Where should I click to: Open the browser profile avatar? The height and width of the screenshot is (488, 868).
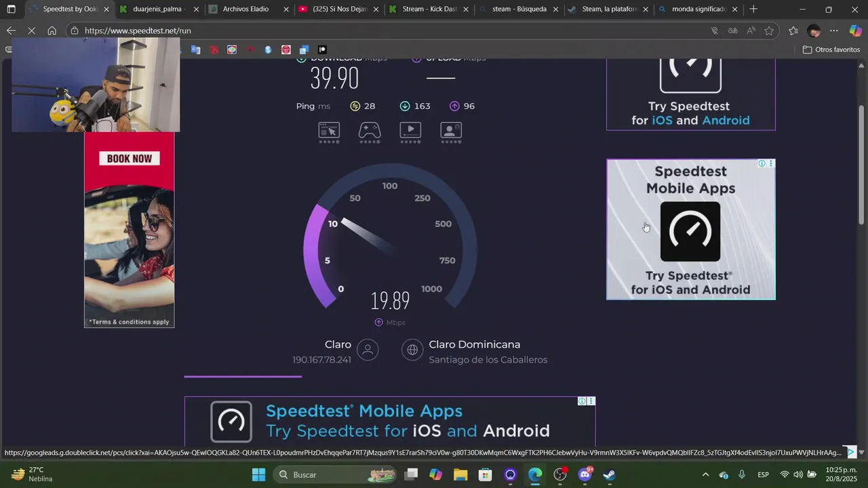click(x=814, y=30)
